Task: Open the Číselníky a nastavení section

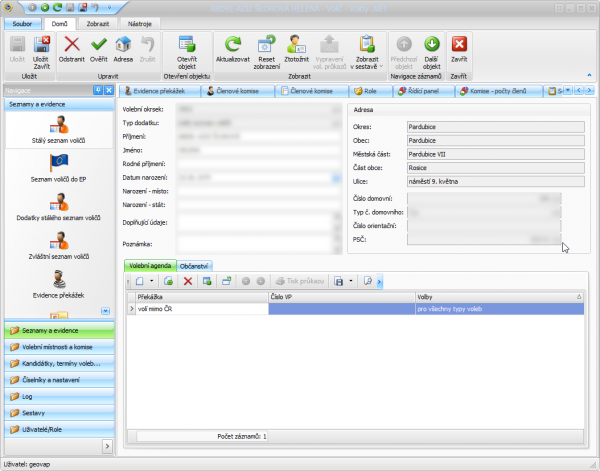Action: [x=60, y=380]
